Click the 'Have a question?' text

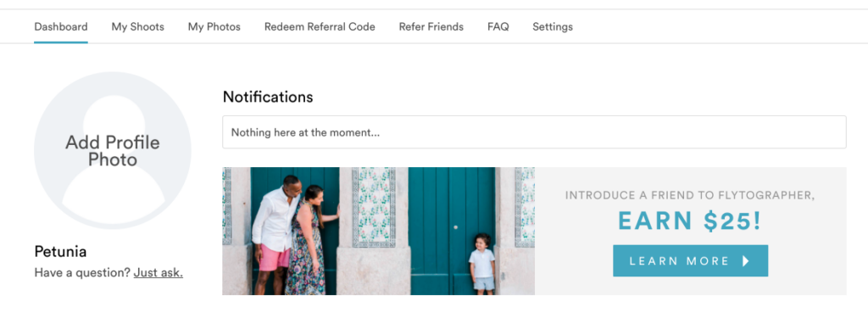pyautogui.click(x=82, y=273)
